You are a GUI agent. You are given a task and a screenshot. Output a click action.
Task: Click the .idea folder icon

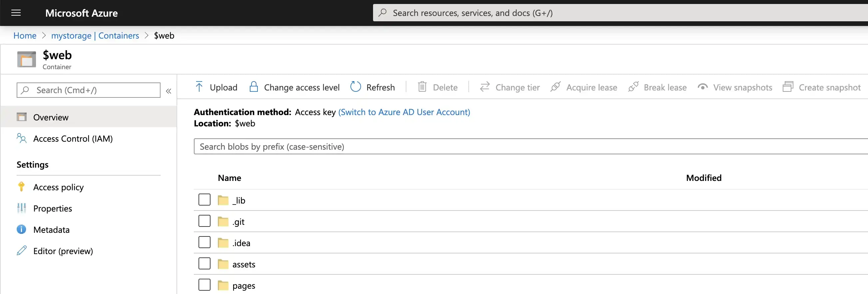click(x=223, y=242)
